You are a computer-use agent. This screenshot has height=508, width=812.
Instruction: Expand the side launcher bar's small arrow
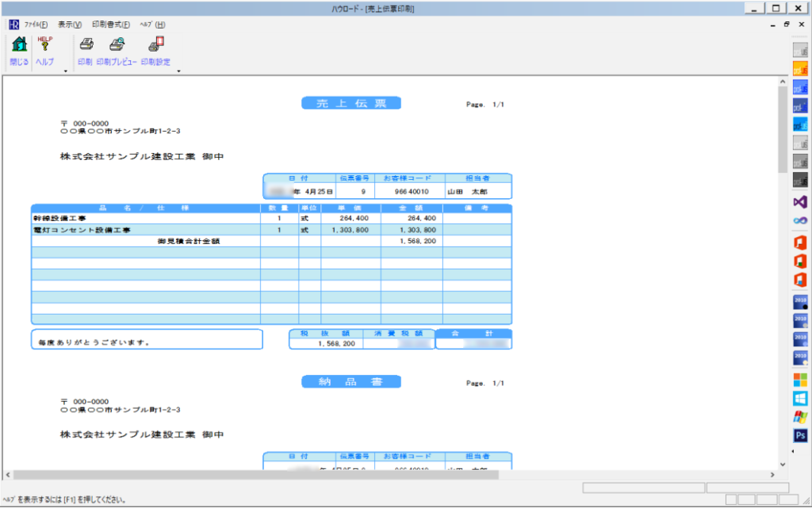(795, 451)
